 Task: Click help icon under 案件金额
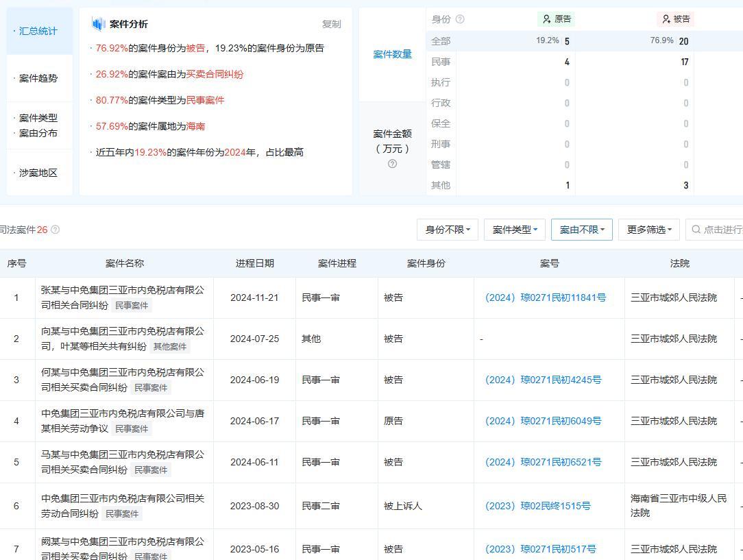point(392,164)
